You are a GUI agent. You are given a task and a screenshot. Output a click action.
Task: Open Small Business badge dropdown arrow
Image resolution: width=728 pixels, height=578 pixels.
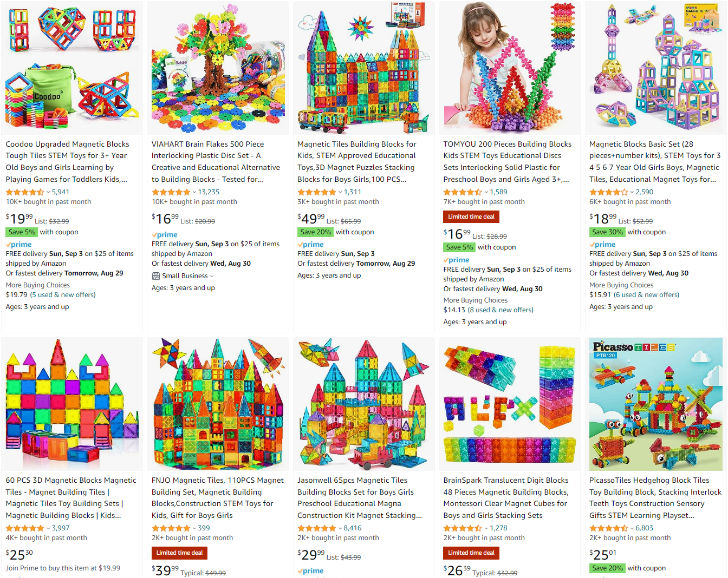click(x=212, y=276)
